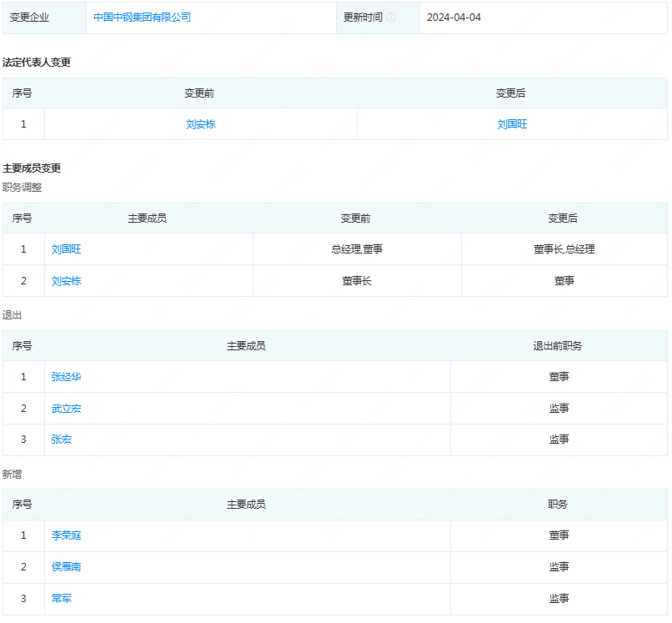Click the 法定代表人变更 section heading
The height and width of the screenshot is (623, 672).
coord(37,63)
